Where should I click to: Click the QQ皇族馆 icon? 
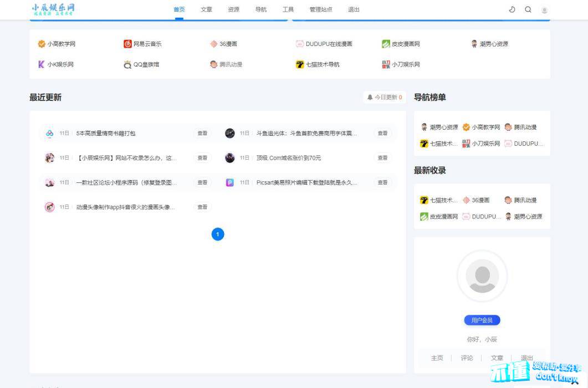pyautogui.click(x=128, y=64)
